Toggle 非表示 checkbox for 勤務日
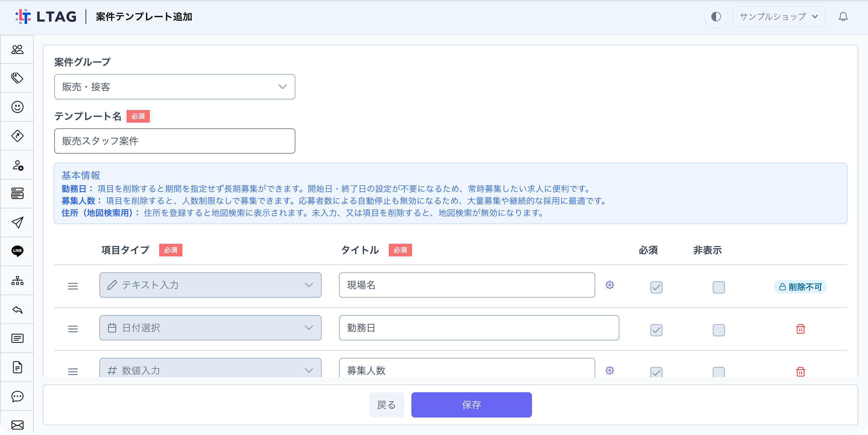This screenshot has width=868, height=435. (719, 330)
